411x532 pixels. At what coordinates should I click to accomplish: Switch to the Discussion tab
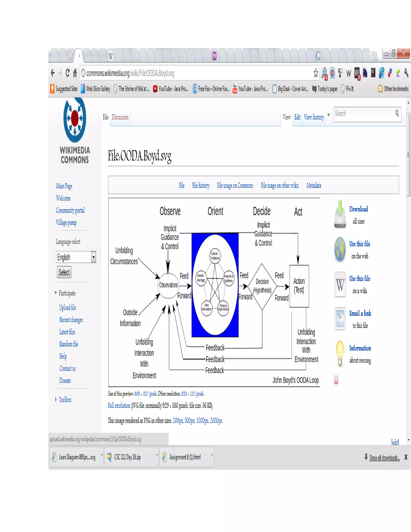tap(120, 117)
